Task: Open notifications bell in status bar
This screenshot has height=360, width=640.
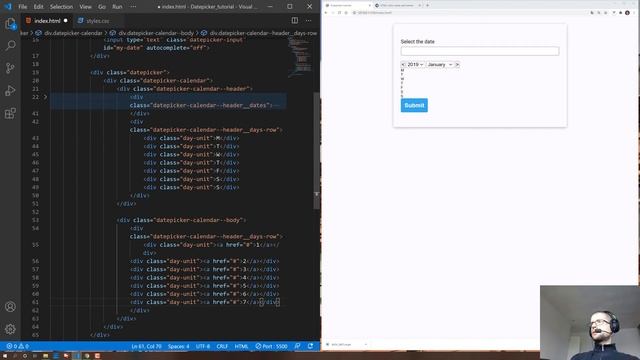Action: 311,346
